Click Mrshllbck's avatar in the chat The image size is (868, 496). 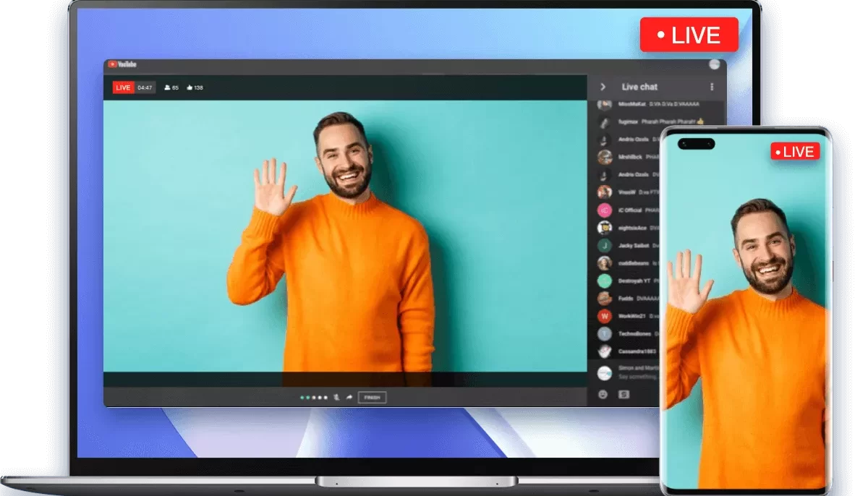pos(604,157)
